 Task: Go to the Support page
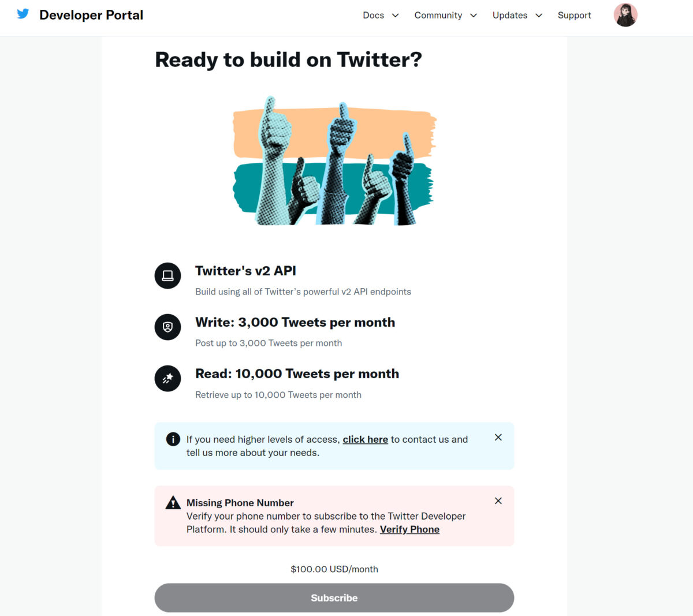click(574, 15)
